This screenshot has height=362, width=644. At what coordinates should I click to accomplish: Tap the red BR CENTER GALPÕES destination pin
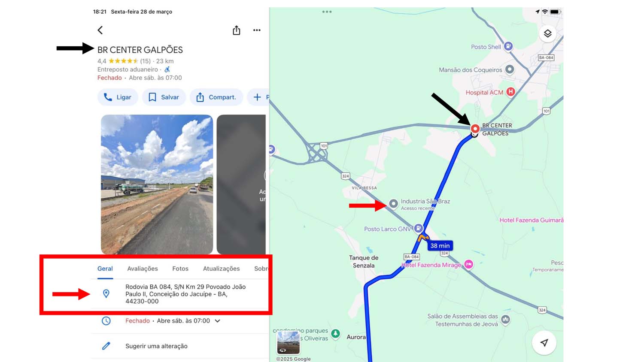coord(475,128)
